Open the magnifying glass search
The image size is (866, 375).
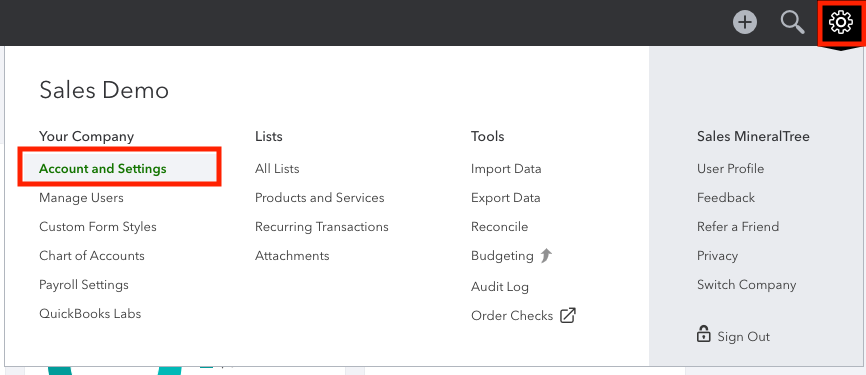(792, 23)
